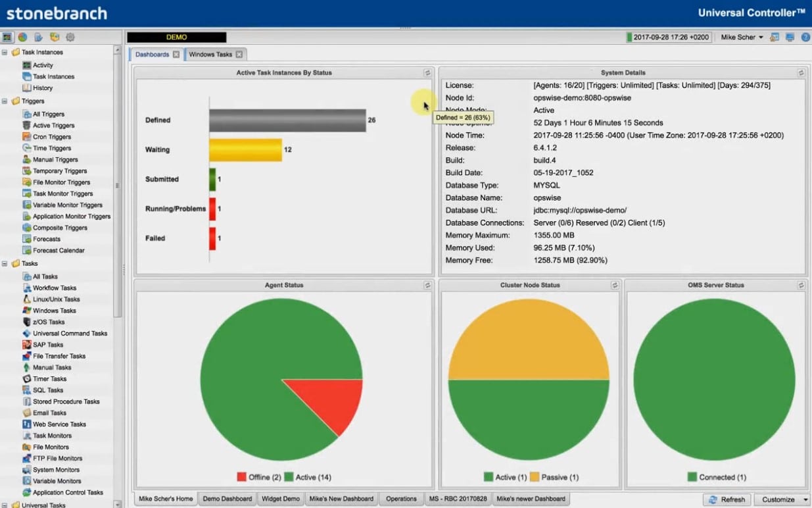Click the gray Defined bar in chart

[x=287, y=120]
